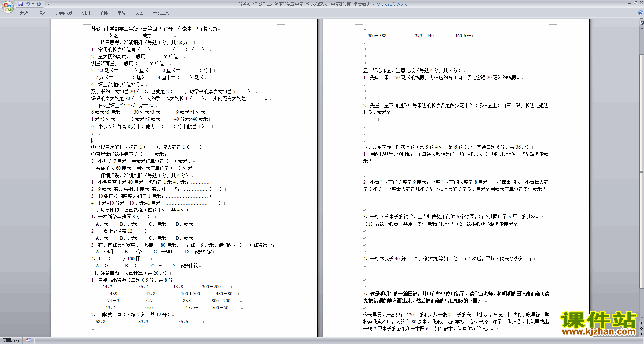Click the vertical scrollbar up arrow
The width and height of the screenshot is (644, 344).
[642, 28]
